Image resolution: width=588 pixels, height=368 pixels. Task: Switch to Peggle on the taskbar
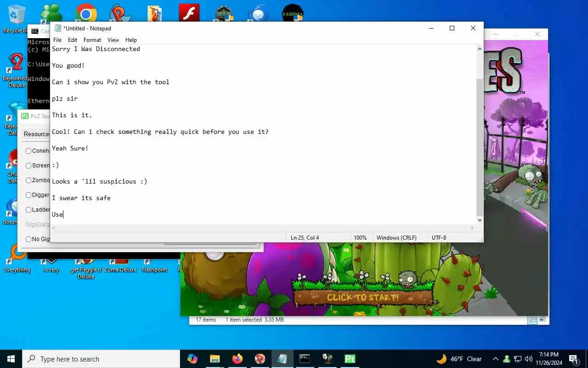coord(260,359)
